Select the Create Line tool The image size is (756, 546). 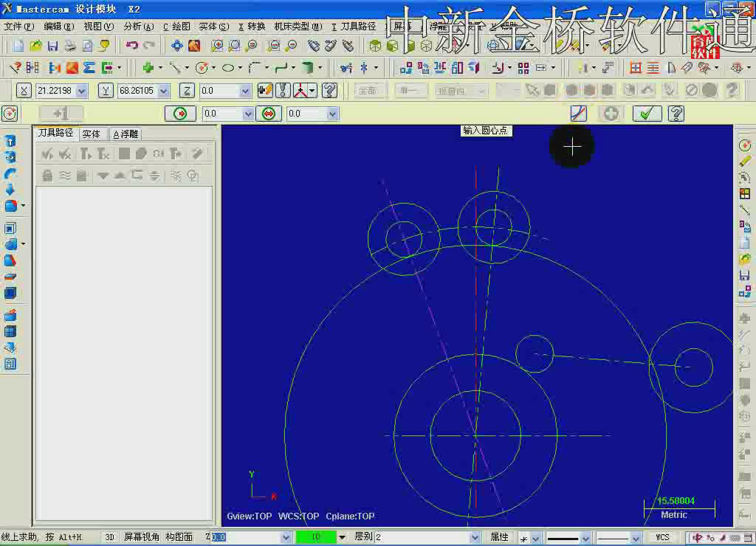click(x=175, y=68)
